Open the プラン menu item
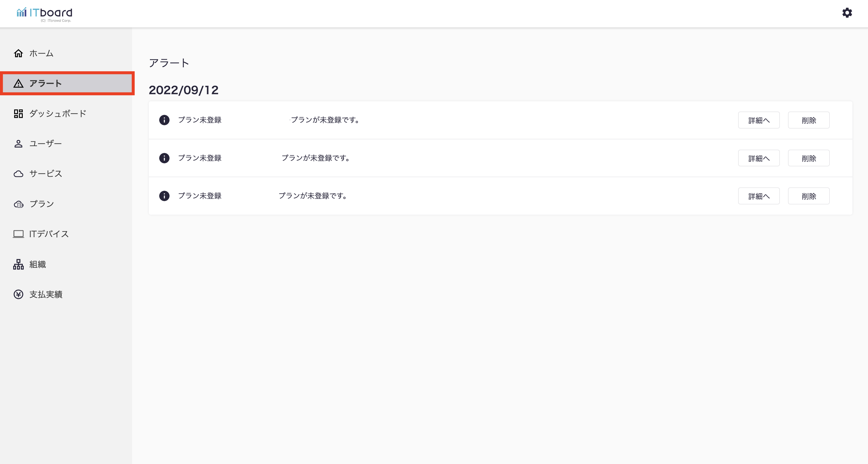Screen dimensions: 868x464 [42, 204]
